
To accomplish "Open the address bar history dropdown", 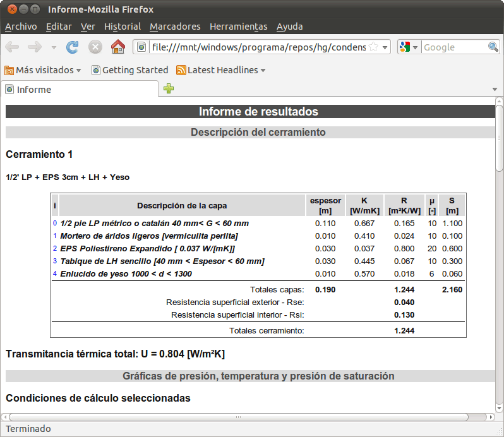I will click(x=385, y=47).
